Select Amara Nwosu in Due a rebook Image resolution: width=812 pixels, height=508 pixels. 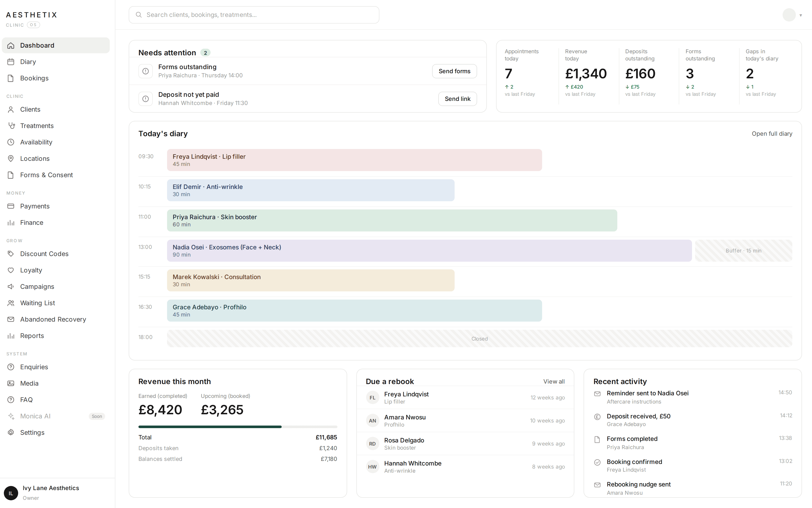(x=465, y=421)
